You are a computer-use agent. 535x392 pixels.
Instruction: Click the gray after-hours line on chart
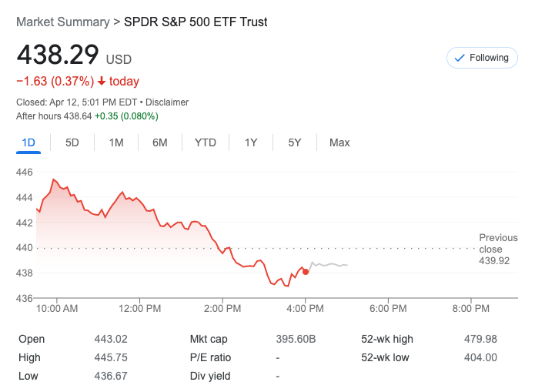coord(329,265)
